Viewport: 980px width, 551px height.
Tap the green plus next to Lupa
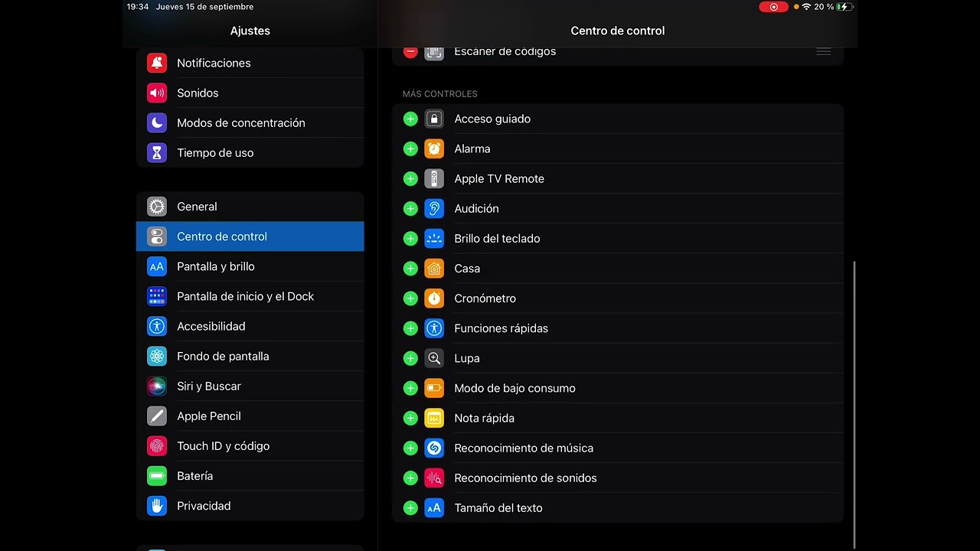pyautogui.click(x=410, y=357)
